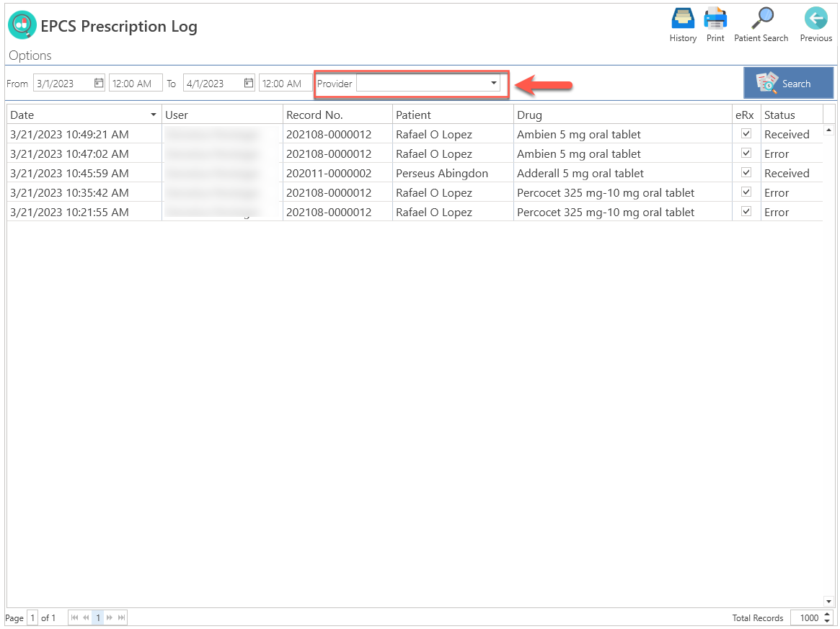Go to next page navigation icon

[110, 617]
